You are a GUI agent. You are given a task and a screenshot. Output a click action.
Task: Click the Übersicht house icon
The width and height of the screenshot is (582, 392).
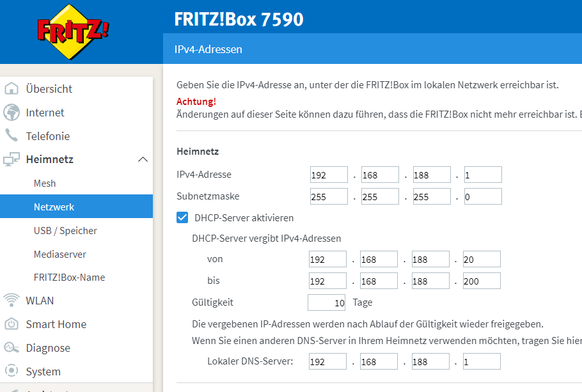(12, 88)
